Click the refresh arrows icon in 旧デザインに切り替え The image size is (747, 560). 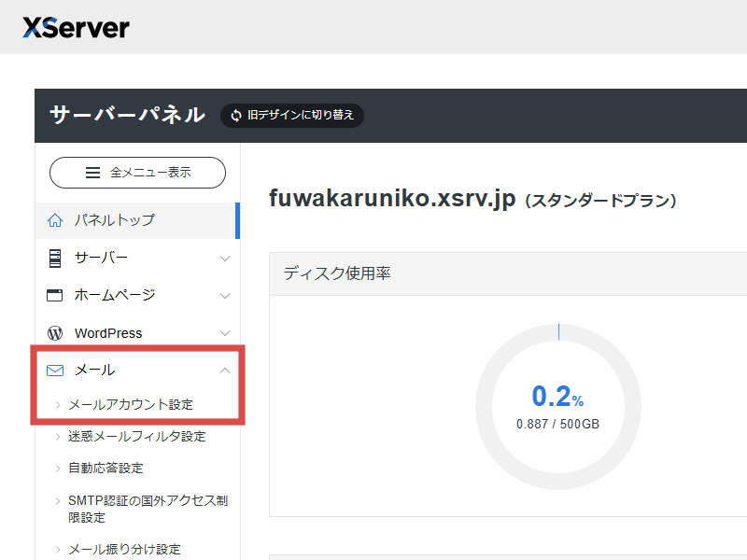coord(236,115)
